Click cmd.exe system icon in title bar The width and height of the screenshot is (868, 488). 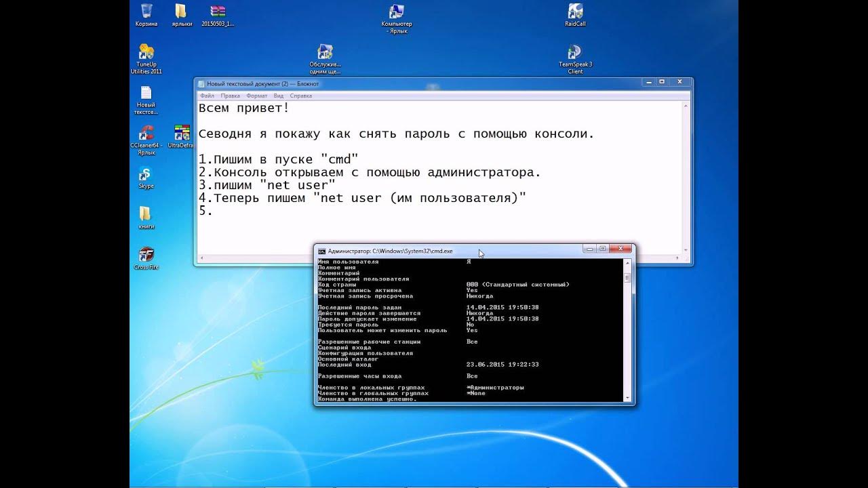(x=322, y=251)
